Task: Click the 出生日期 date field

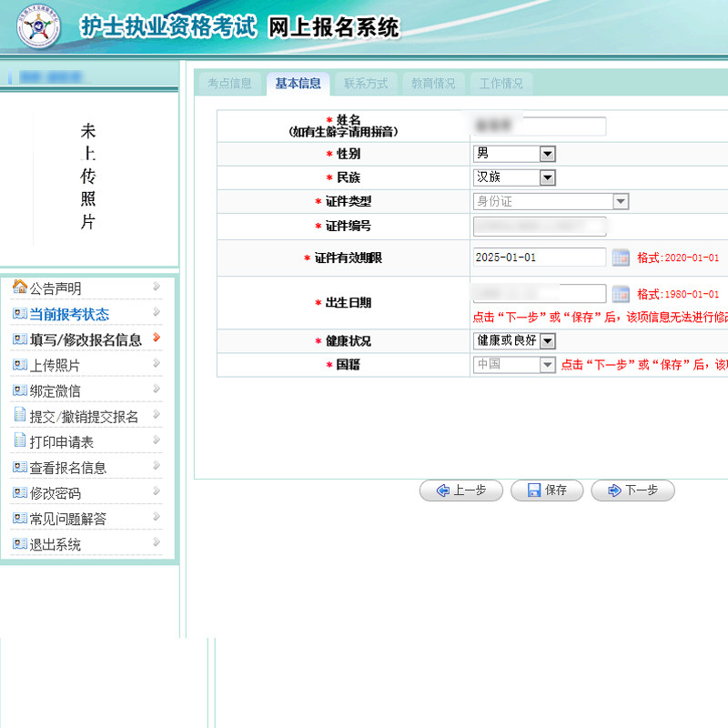Action: tap(540, 293)
